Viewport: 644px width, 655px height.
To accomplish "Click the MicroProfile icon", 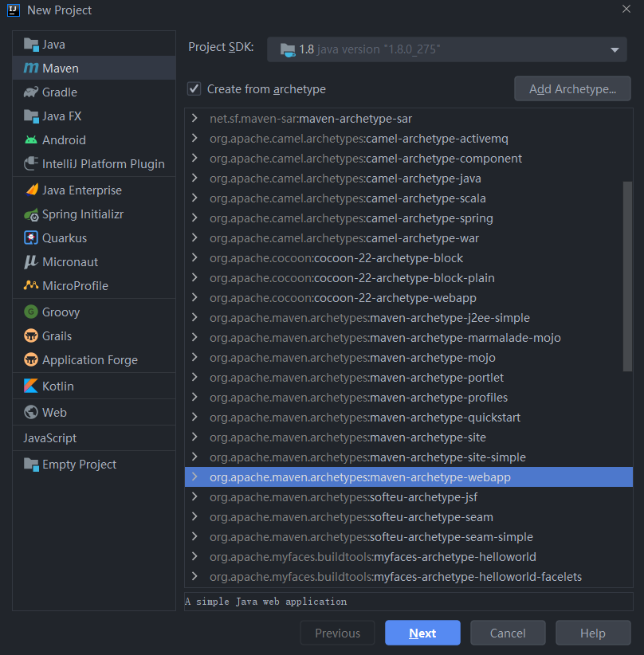I will (31, 285).
